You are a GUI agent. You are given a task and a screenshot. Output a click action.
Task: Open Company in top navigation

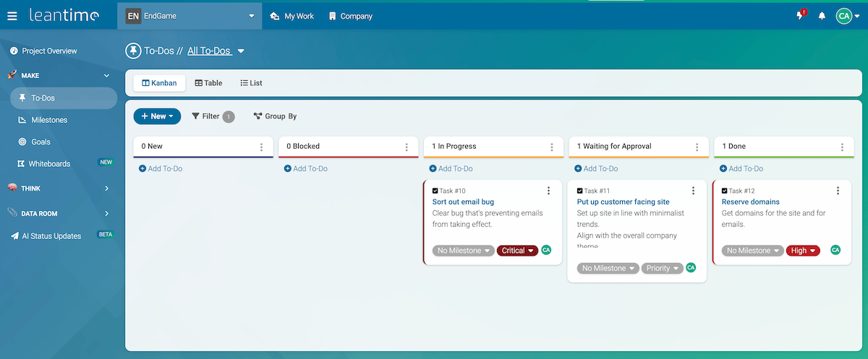point(351,16)
